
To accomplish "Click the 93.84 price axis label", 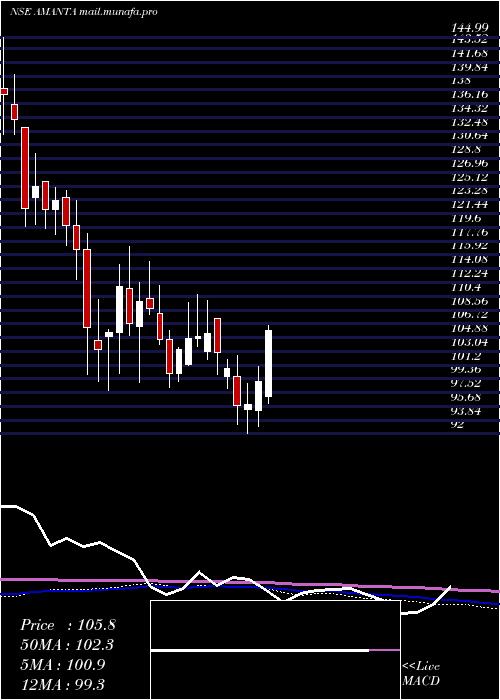I will [x=467, y=411].
